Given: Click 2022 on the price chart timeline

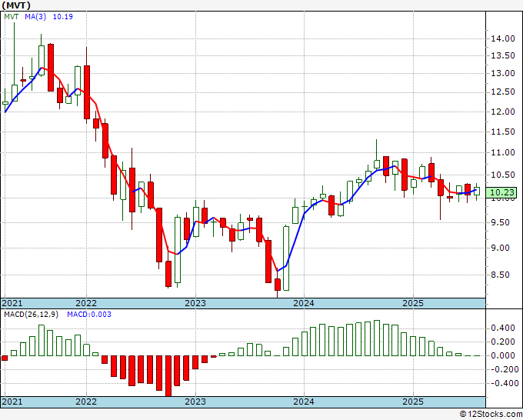Looking at the screenshot, I should tap(86, 303).
